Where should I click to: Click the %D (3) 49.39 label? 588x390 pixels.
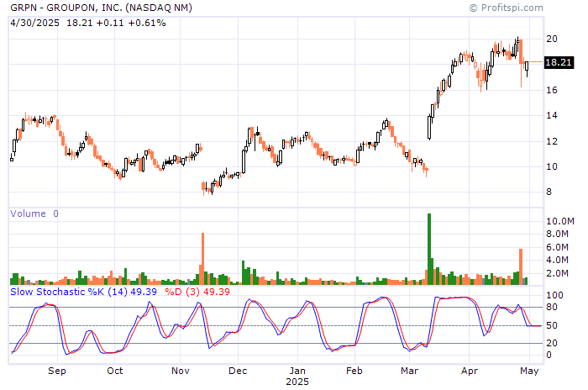(x=197, y=292)
